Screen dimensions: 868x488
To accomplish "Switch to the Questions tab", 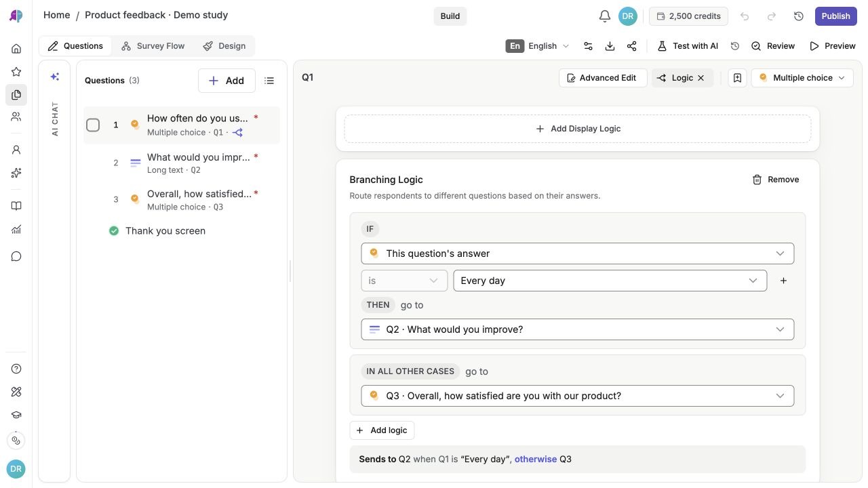I will [75, 46].
